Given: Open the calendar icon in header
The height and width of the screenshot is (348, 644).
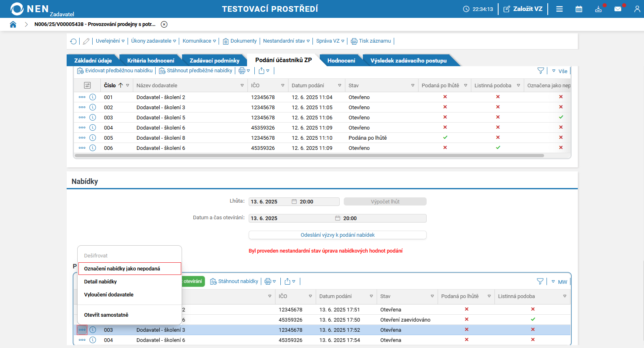Looking at the screenshot, I should click(579, 9).
